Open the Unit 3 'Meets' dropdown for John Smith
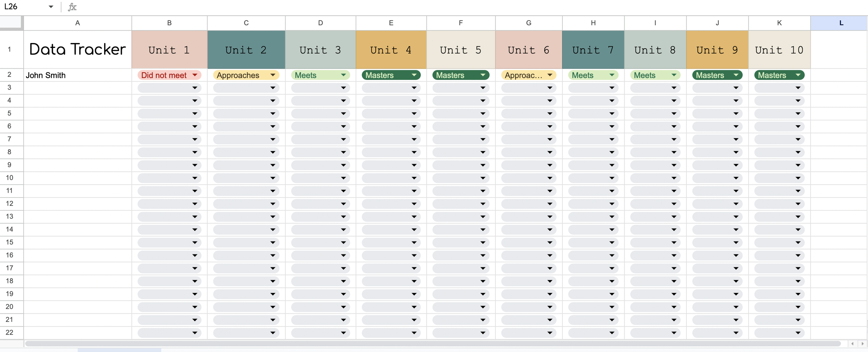The height and width of the screenshot is (352, 868). click(x=320, y=75)
